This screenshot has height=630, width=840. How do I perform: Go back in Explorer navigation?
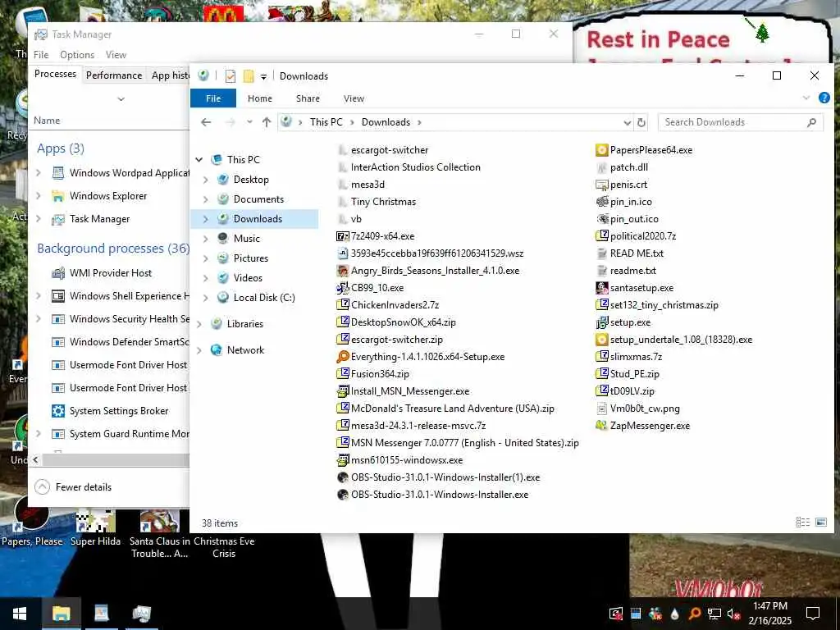pyautogui.click(x=206, y=122)
